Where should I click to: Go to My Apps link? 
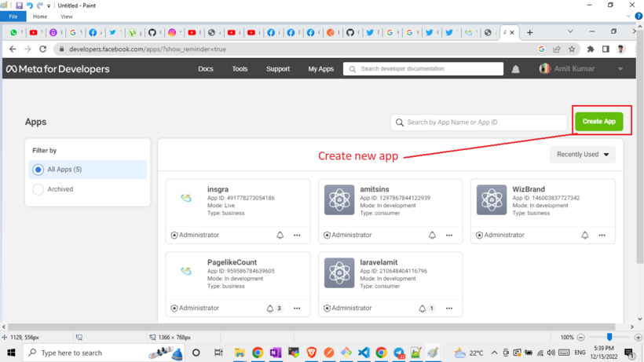pos(320,69)
